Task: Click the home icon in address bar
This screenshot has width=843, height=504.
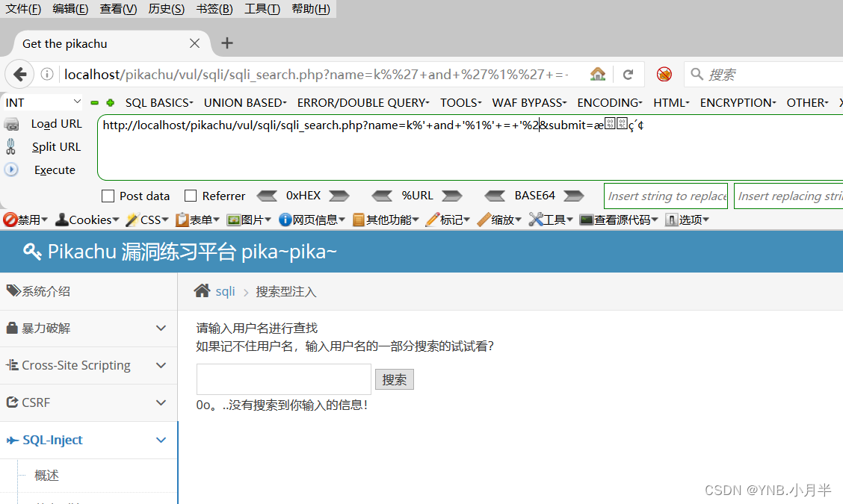Action: 598,74
